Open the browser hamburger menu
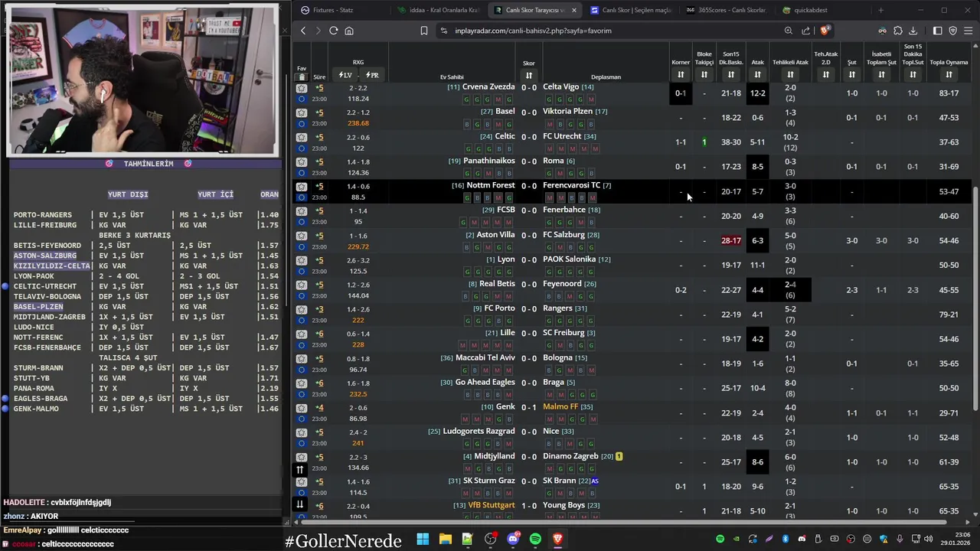 coord(969,31)
